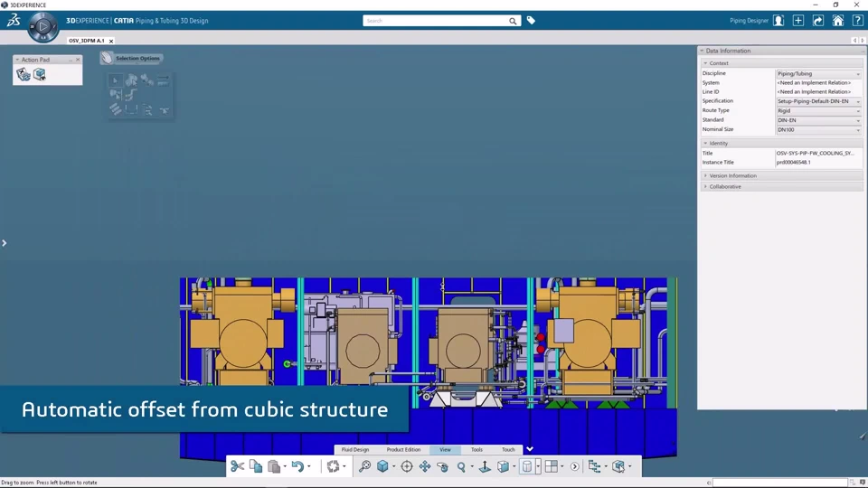This screenshot has height=488, width=868.
Task: Click the Piping Designer role label
Action: tap(749, 21)
